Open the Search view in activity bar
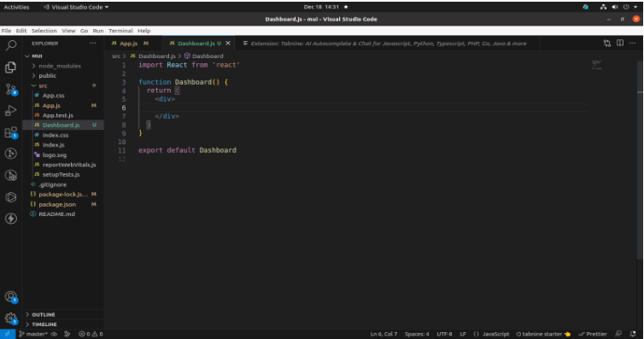 pos(11,45)
